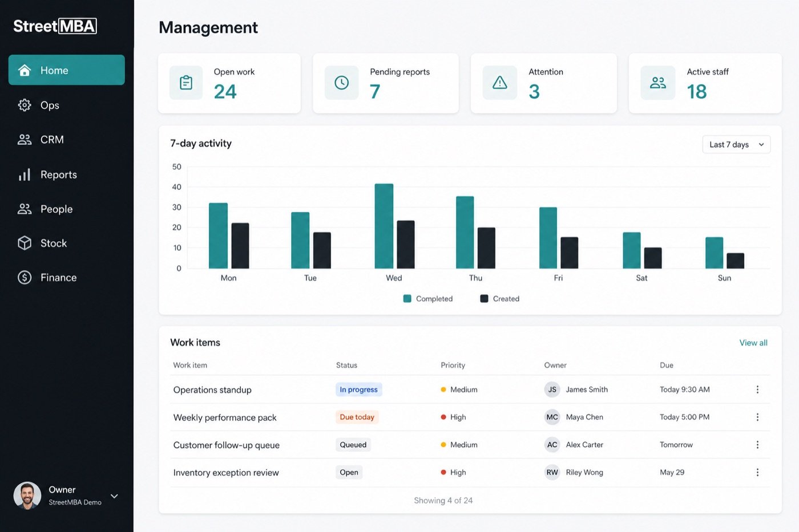Image resolution: width=799 pixels, height=532 pixels.
Task: Open the Weekly performance pack row's three-dot menu
Action: tap(757, 417)
